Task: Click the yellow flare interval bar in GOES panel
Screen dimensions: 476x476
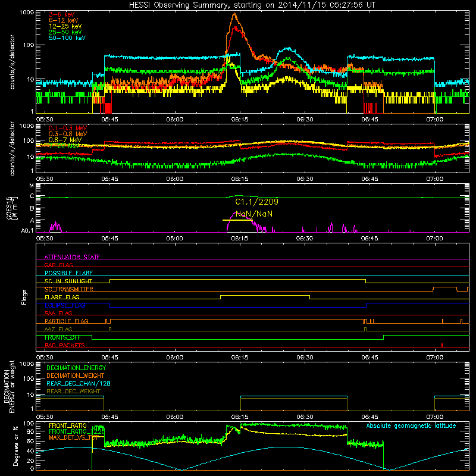Action: coord(237,220)
